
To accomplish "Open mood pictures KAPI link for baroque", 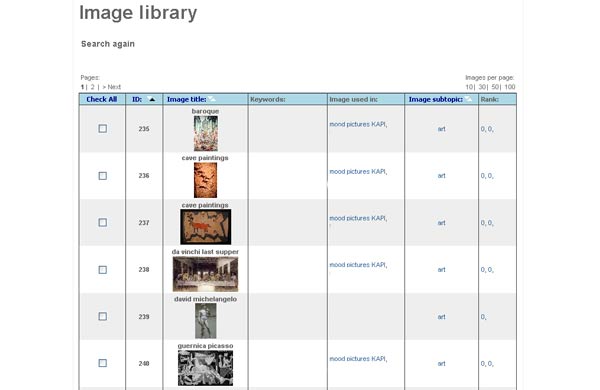I will [x=358, y=124].
